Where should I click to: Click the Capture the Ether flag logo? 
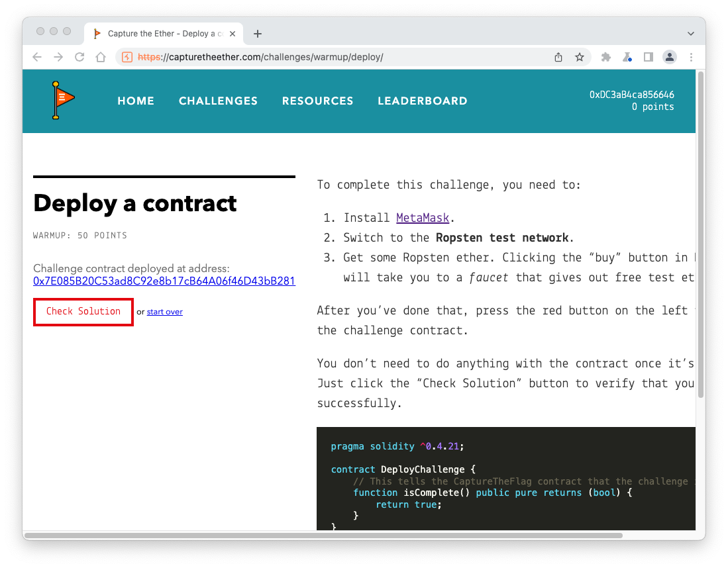[63, 100]
